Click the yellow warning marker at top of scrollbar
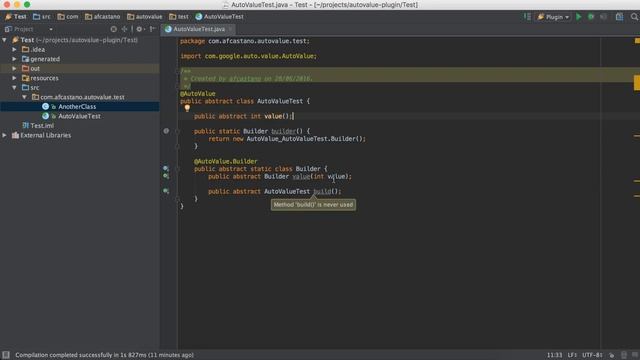This screenshot has height=360, width=640. pyautogui.click(x=637, y=40)
